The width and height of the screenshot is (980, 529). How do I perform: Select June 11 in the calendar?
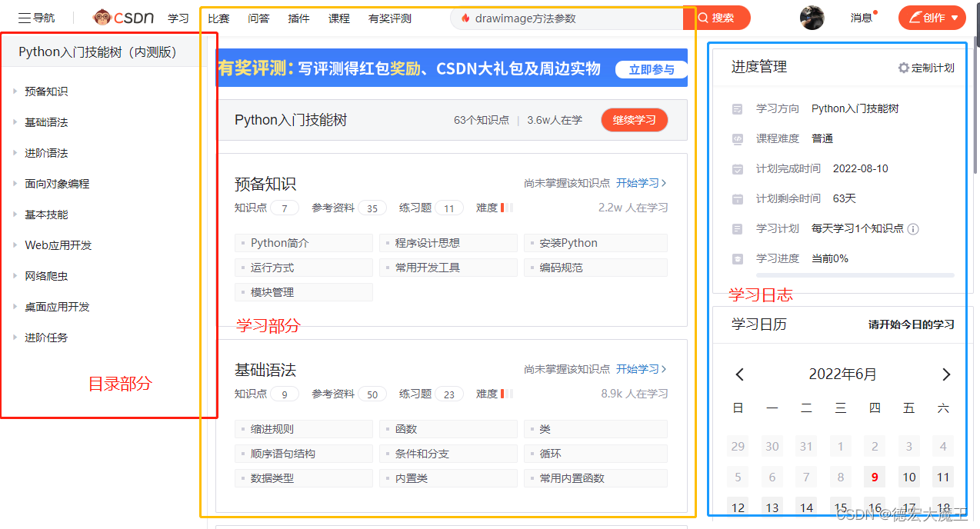click(x=943, y=477)
